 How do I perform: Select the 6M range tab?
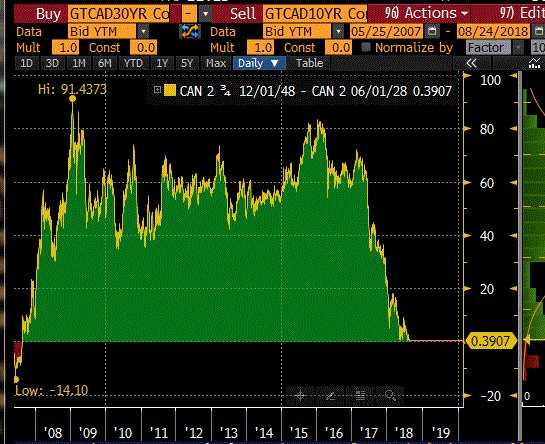[105, 63]
